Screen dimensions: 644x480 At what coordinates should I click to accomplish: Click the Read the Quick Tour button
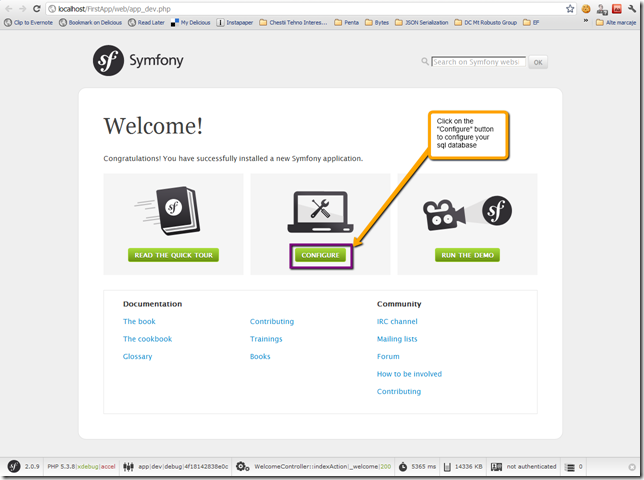coord(173,255)
